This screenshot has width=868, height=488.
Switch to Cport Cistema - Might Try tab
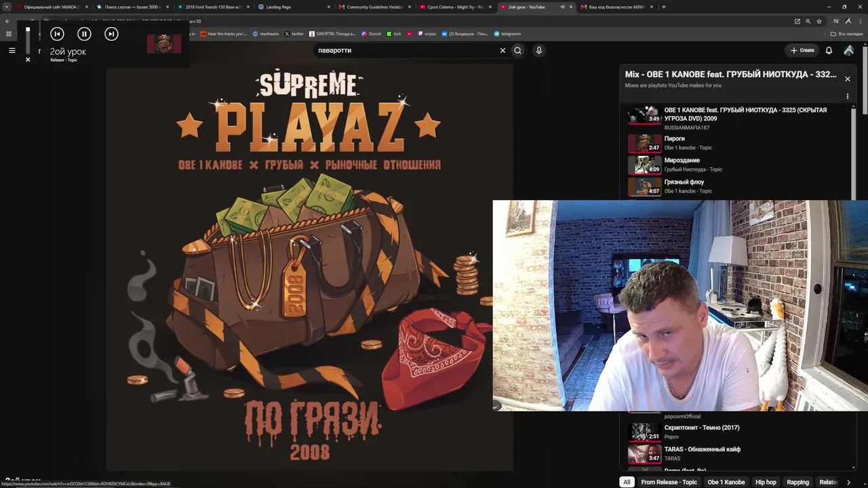click(x=455, y=7)
